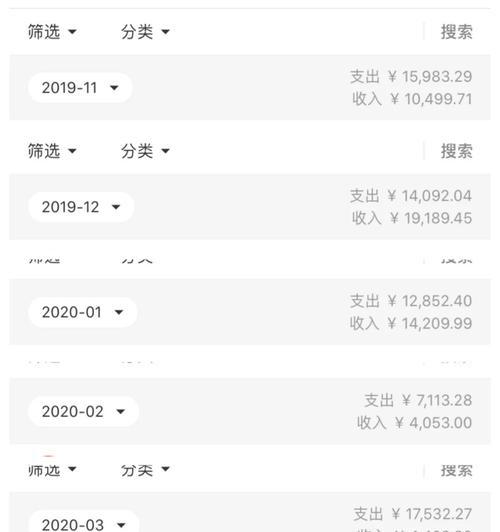Tap 搜索 above the 2019-12 section
Image resolution: width=500 pixels, height=532 pixels.
tap(456, 151)
